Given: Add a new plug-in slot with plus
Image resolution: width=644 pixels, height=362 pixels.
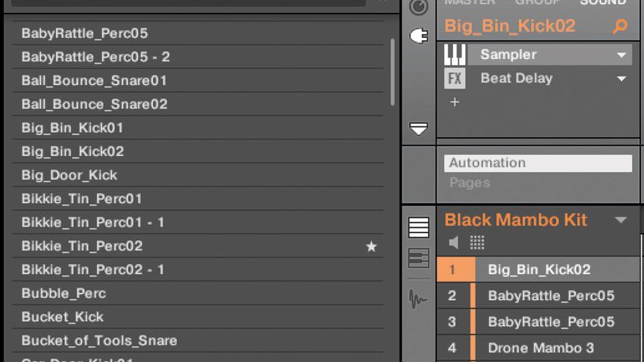Looking at the screenshot, I should 455,101.
